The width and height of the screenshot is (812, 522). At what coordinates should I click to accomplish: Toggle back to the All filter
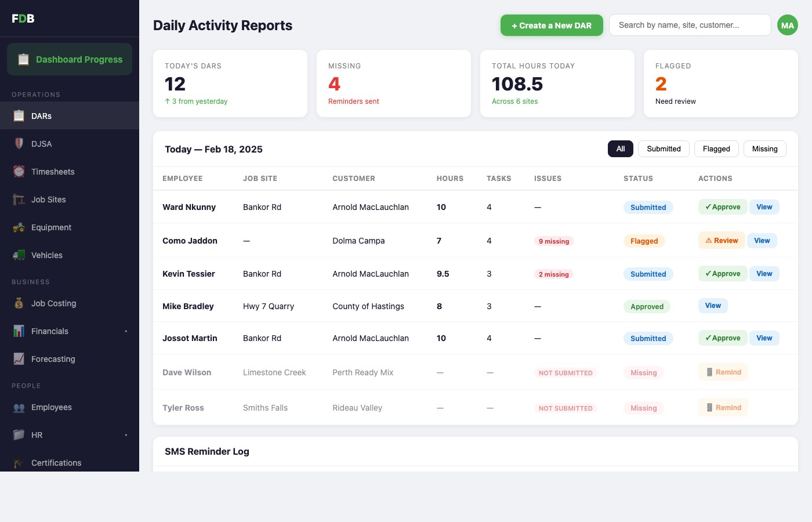(x=620, y=148)
